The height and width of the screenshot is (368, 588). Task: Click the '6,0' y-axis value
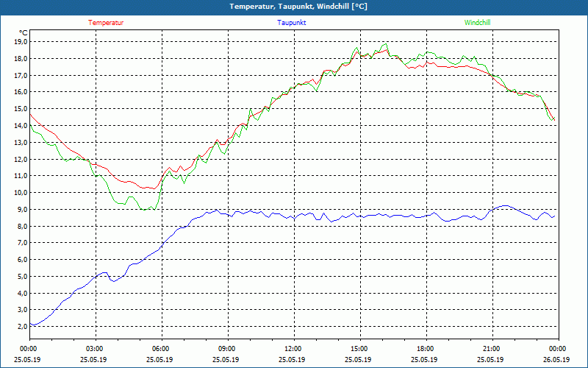pyautogui.click(x=23, y=260)
